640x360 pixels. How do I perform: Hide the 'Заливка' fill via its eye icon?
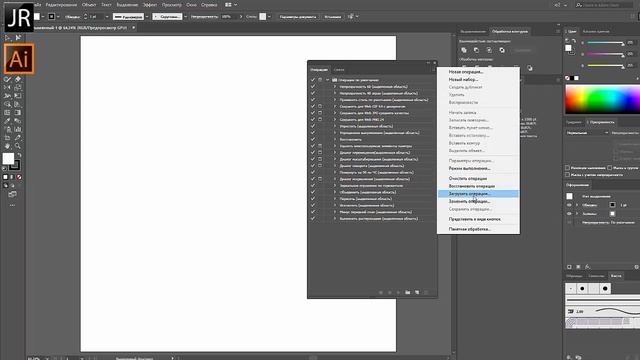569,213
